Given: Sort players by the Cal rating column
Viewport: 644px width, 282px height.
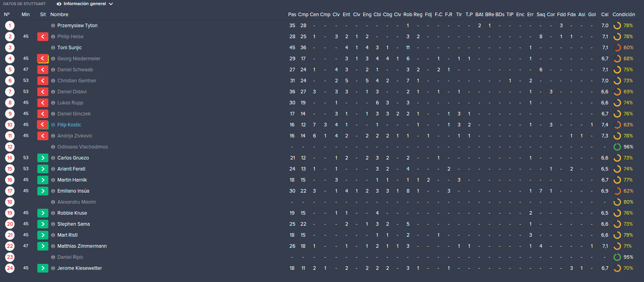Looking at the screenshot, I should [x=605, y=15].
